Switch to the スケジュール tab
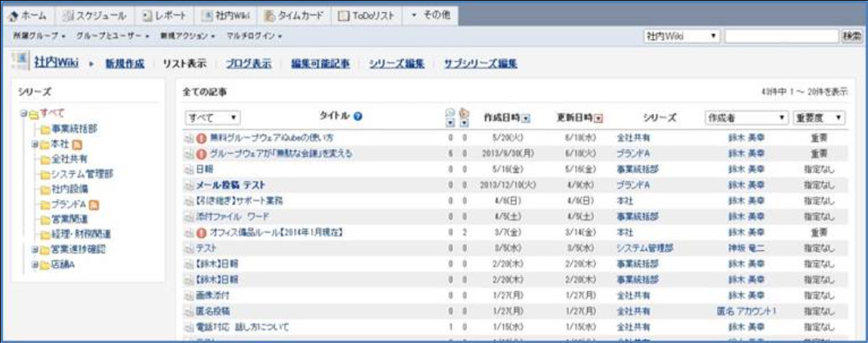 (x=94, y=16)
